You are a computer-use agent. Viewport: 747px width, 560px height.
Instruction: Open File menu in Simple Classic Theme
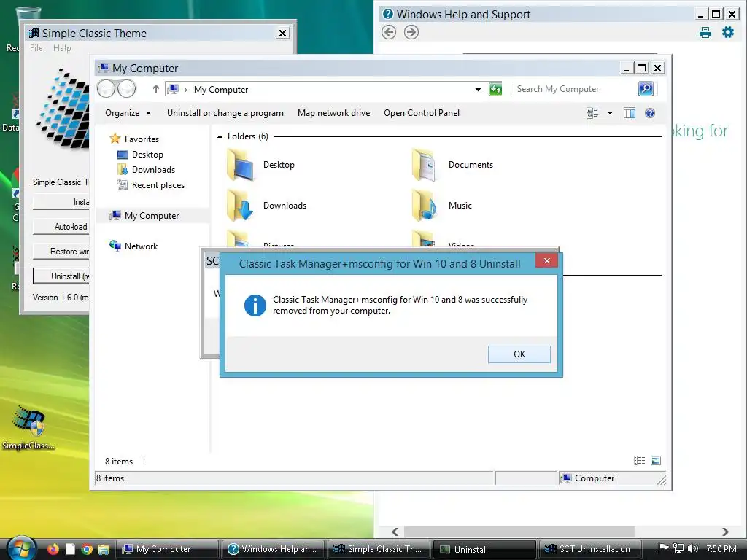[x=36, y=48]
